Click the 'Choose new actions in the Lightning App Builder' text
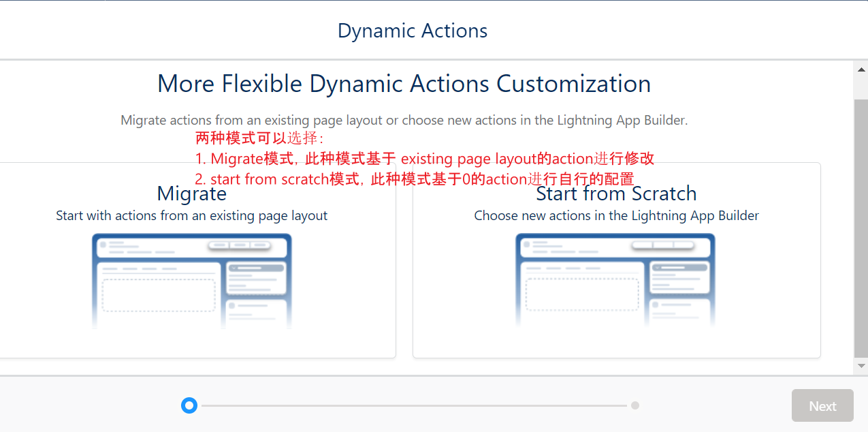Viewport: 868px width, 432px height. (617, 215)
